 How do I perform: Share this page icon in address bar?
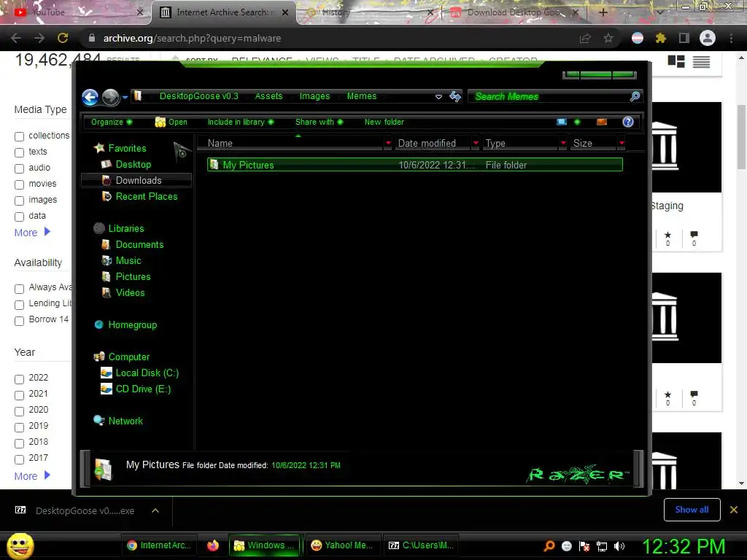[585, 38]
